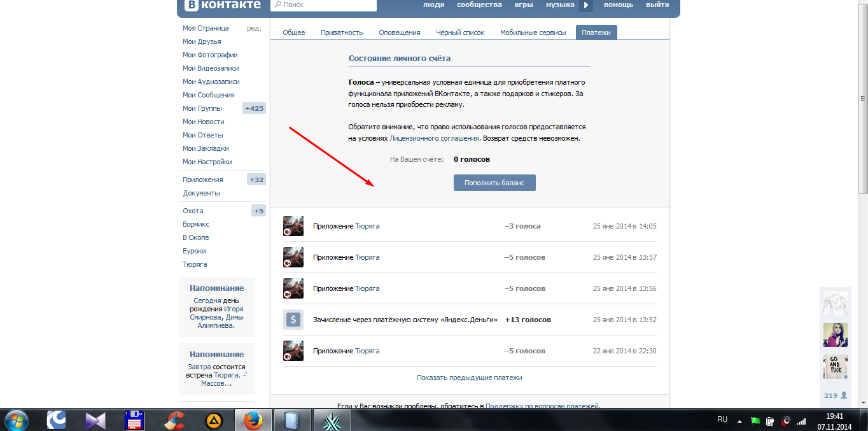This screenshot has height=431, width=868.
Task: Open the blue book taskbar application
Action: coord(293,420)
